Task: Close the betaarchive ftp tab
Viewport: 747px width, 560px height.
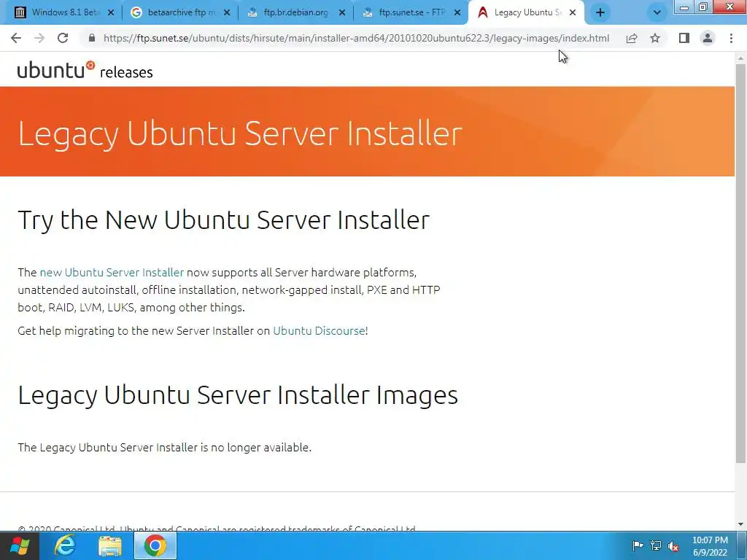Action: coord(227,13)
